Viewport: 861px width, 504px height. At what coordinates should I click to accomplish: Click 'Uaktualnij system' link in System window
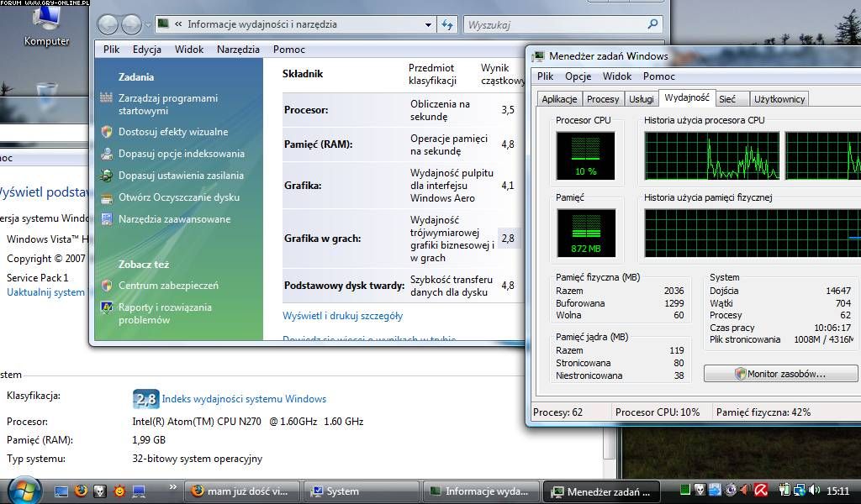45,292
